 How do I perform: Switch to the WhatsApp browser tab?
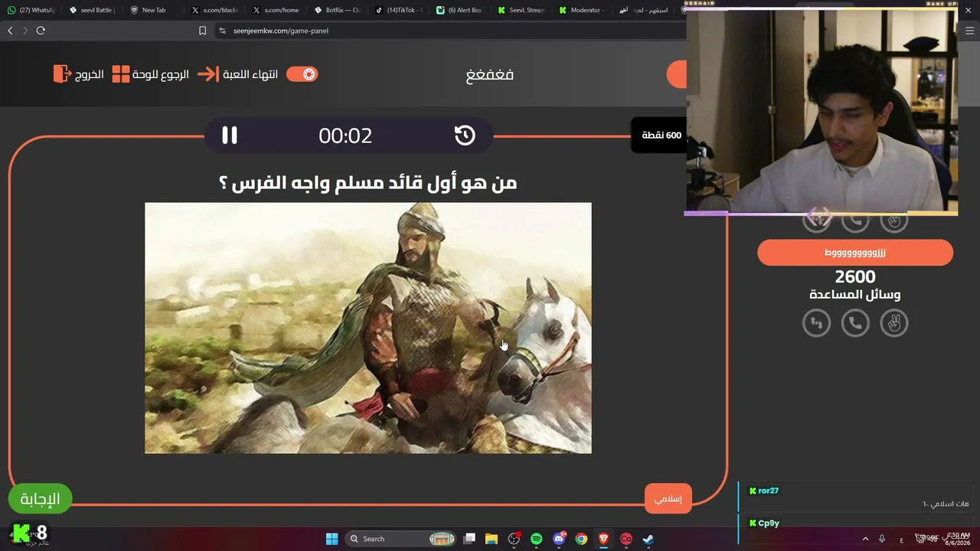[x=31, y=10]
